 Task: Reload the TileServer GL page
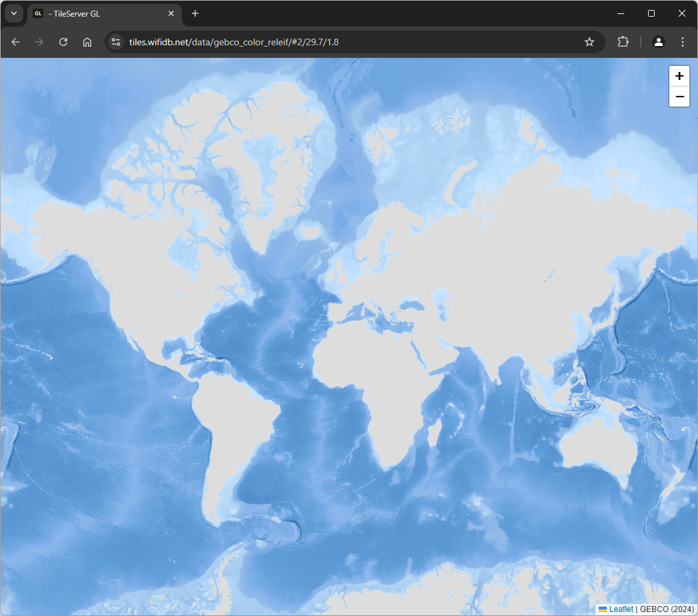(x=63, y=42)
